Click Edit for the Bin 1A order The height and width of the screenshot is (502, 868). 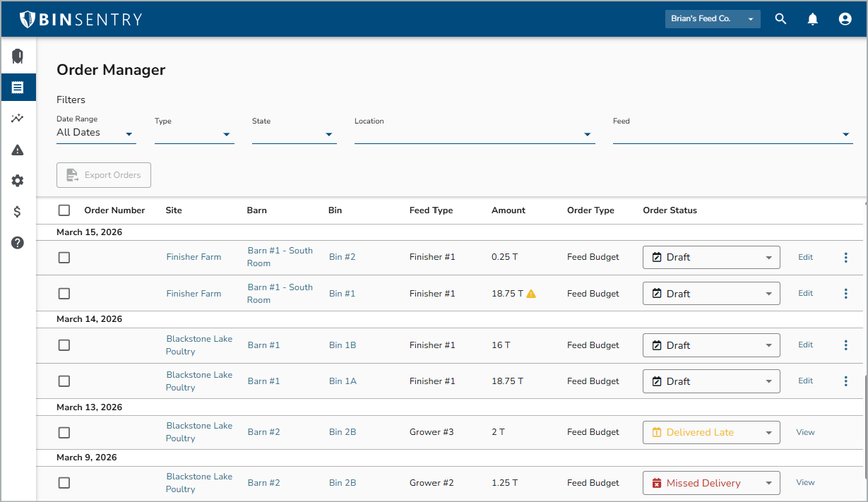[x=805, y=381]
